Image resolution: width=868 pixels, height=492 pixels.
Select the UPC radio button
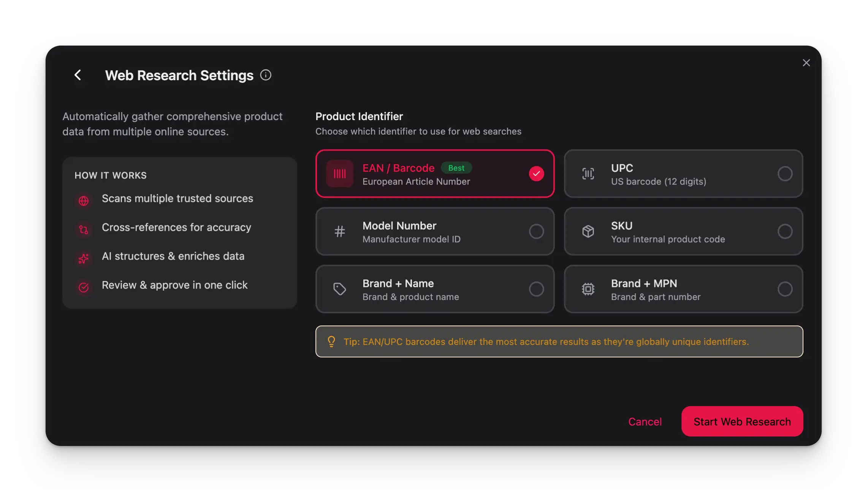point(785,174)
